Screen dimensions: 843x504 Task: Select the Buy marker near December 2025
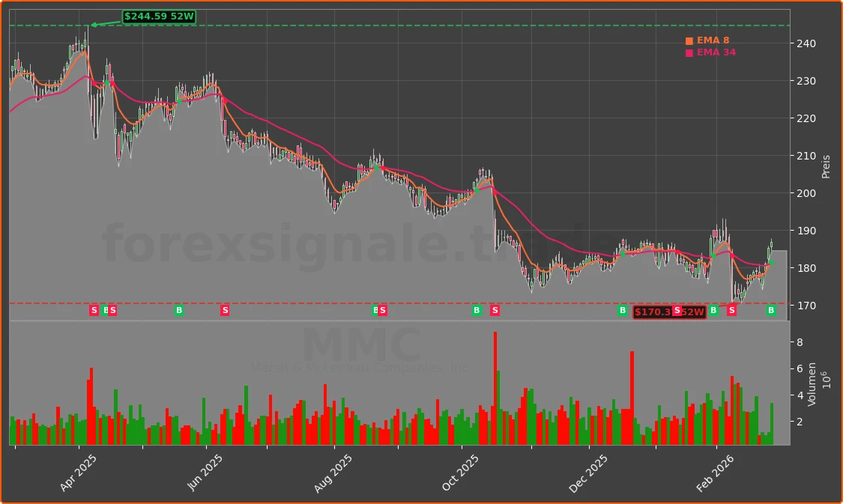(621, 310)
